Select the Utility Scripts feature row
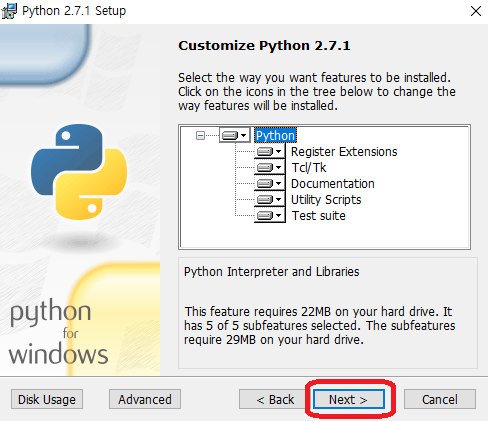 (x=326, y=200)
